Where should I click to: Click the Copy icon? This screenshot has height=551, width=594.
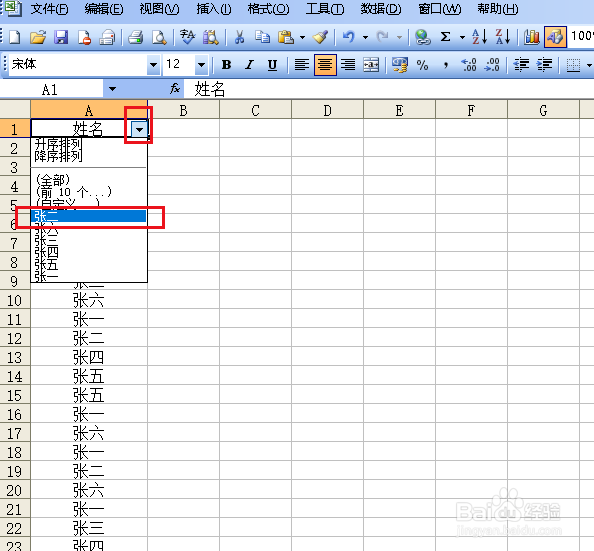click(x=262, y=37)
